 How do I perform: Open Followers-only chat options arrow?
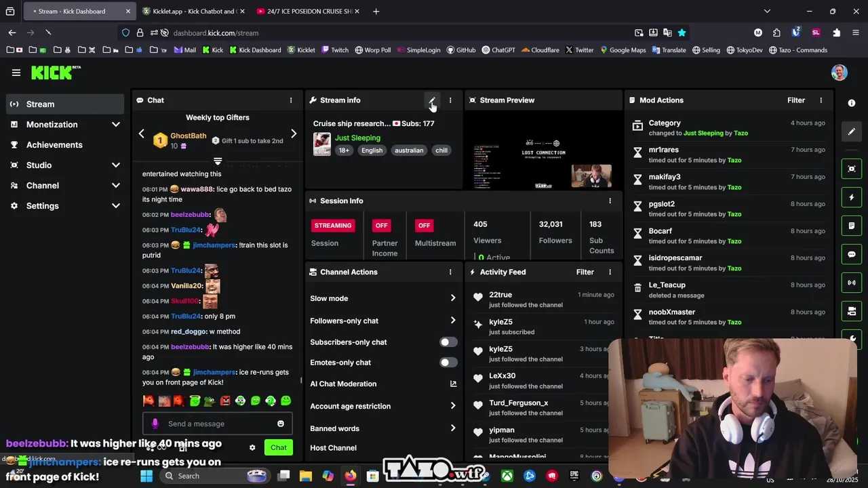tap(453, 321)
